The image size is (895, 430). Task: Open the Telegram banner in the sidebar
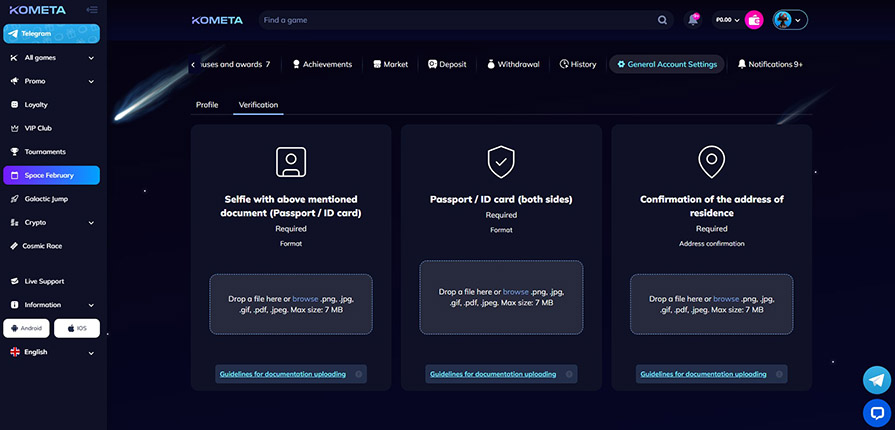pyautogui.click(x=51, y=34)
